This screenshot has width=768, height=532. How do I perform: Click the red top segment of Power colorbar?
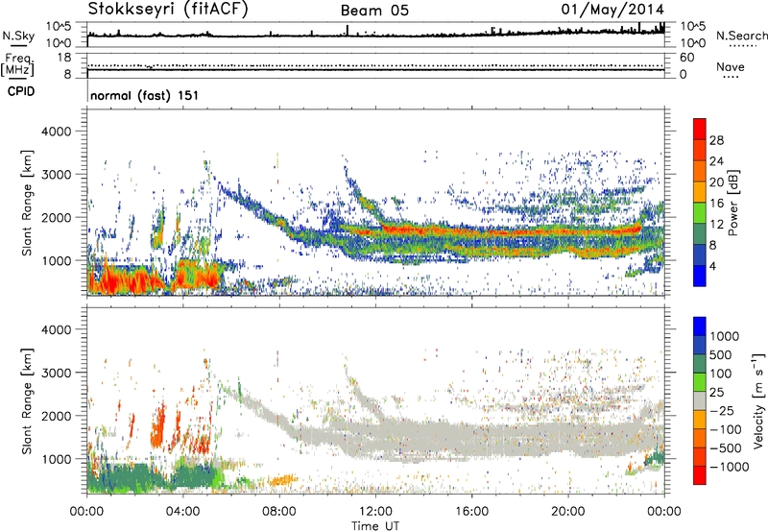coord(700,129)
